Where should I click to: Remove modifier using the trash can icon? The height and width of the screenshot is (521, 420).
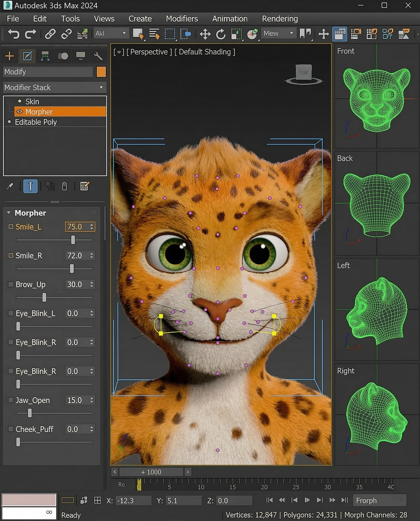(x=64, y=186)
